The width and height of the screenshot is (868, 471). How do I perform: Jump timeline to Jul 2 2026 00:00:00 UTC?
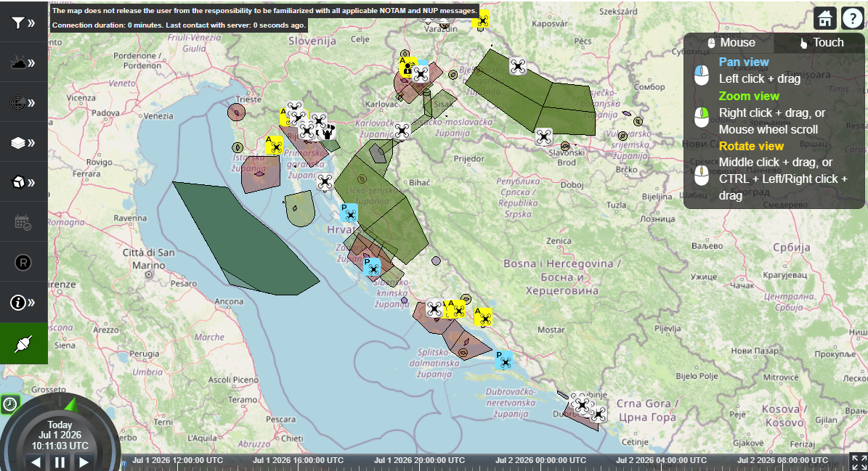click(540, 460)
